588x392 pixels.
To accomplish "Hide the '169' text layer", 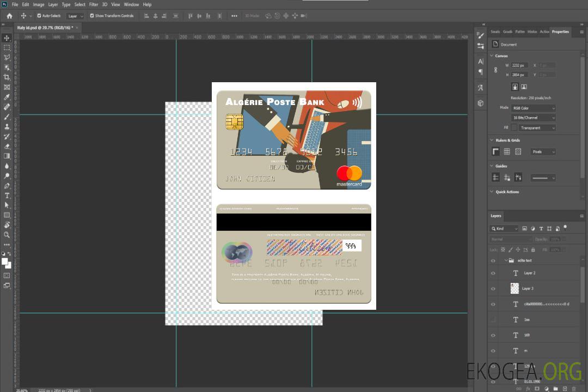I will (493, 335).
